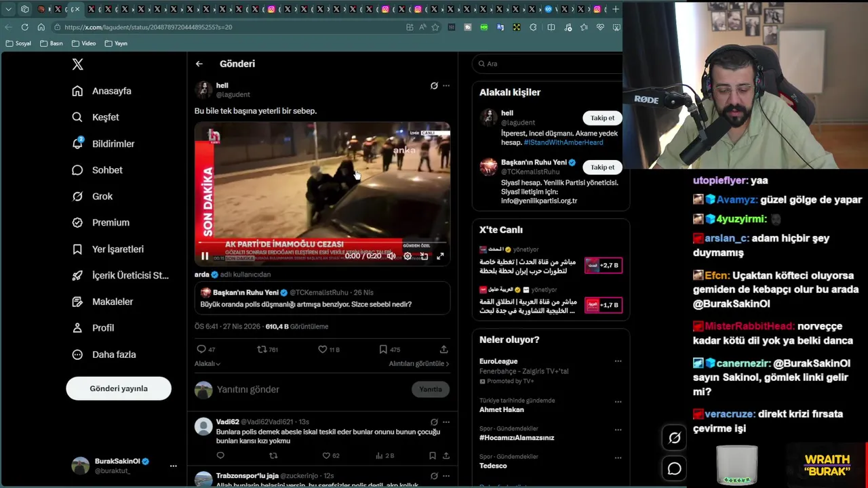Seek on the video progress bar
The width and height of the screenshot is (868, 488).
click(x=322, y=241)
